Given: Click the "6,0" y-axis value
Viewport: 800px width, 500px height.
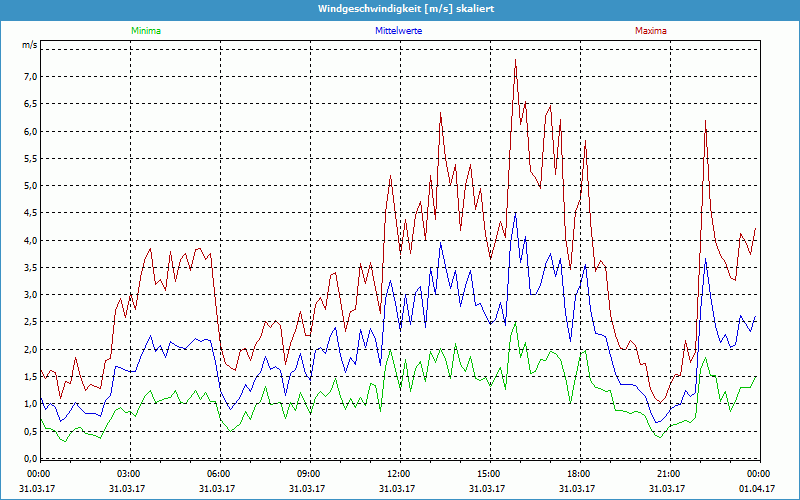Looking at the screenshot, I should [31, 131].
